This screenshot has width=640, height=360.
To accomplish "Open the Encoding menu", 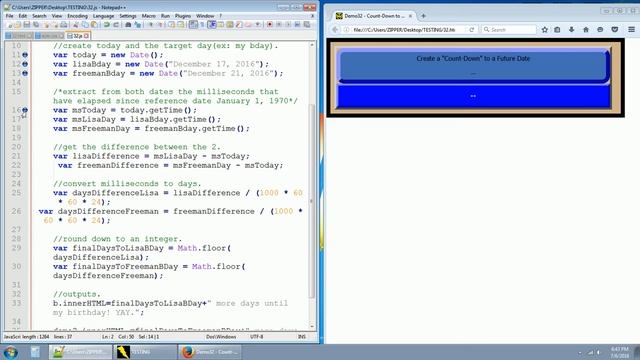I will (77, 16).
